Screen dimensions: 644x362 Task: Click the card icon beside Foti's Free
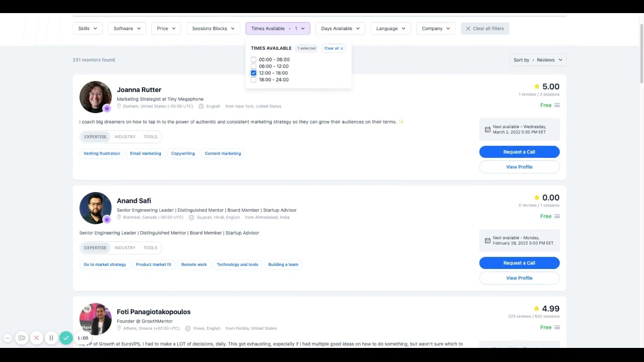tap(557, 328)
